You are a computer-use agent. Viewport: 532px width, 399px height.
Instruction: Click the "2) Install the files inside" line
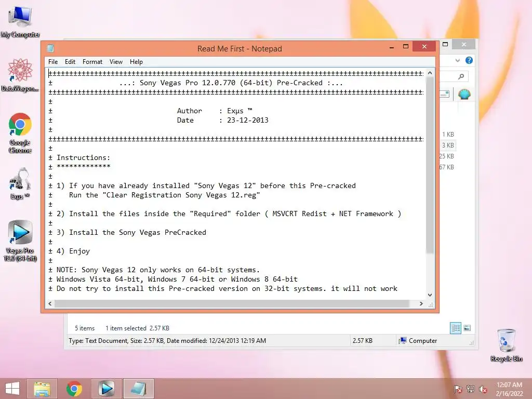tap(229, 214)
